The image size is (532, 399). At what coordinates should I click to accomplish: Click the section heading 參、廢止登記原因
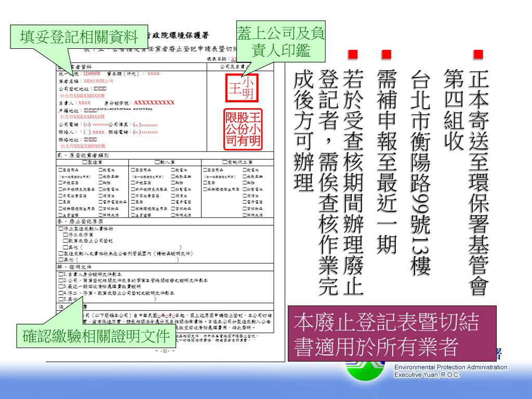pos(80,221)
